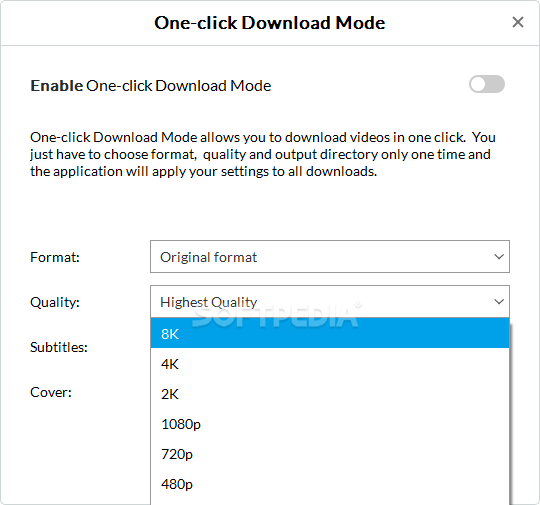Pick the 2K quality option

pyautogui.click(x=330, y=394)
